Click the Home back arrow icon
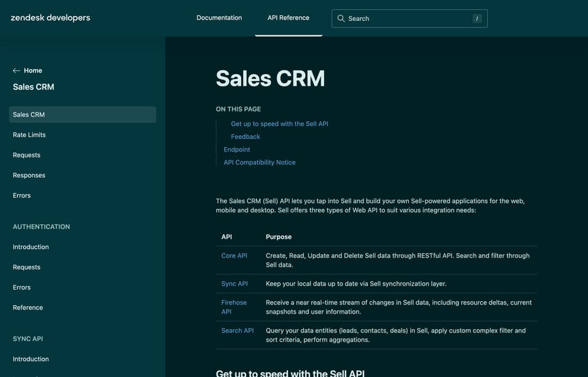This screenshot has width=588, height=377. (16, 71)
